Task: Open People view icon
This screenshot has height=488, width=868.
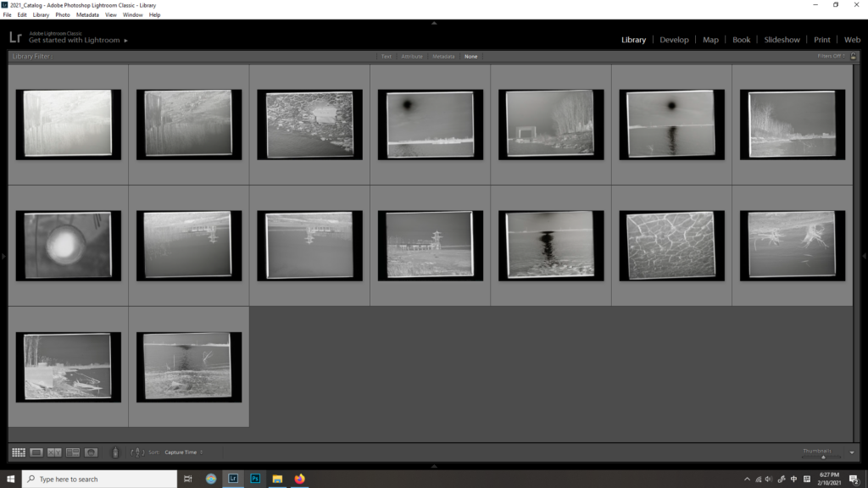Action: point(91,452)
